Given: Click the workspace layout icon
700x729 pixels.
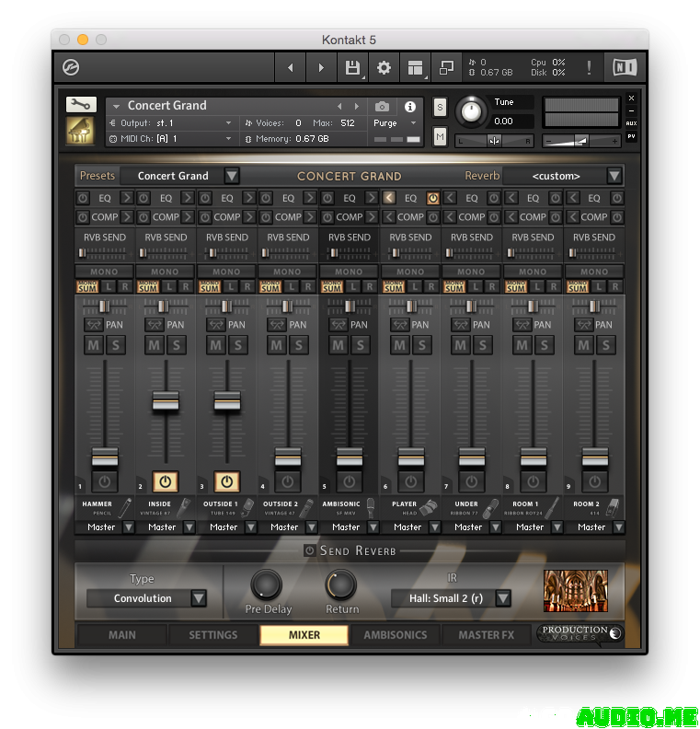Looking at the screenshot, I should click(415, 67).
